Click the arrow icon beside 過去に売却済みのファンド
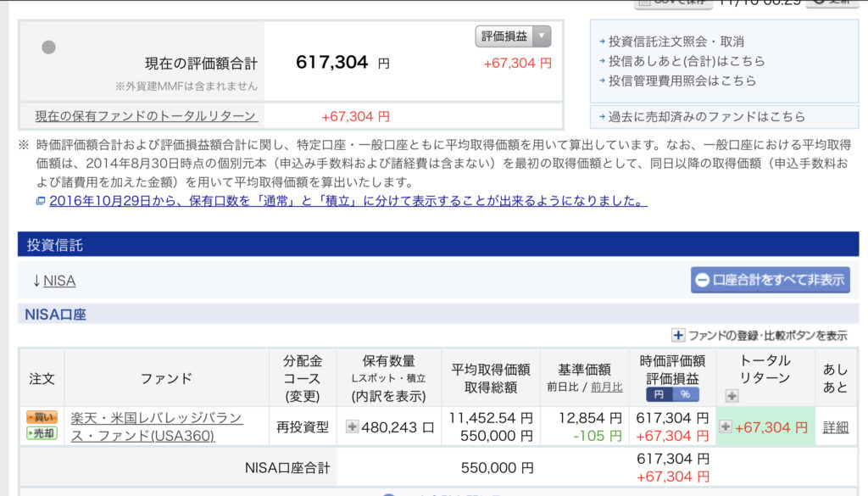The height and width of the screenshot is (496, 868). pyautogui.click(x=603, y=117)
